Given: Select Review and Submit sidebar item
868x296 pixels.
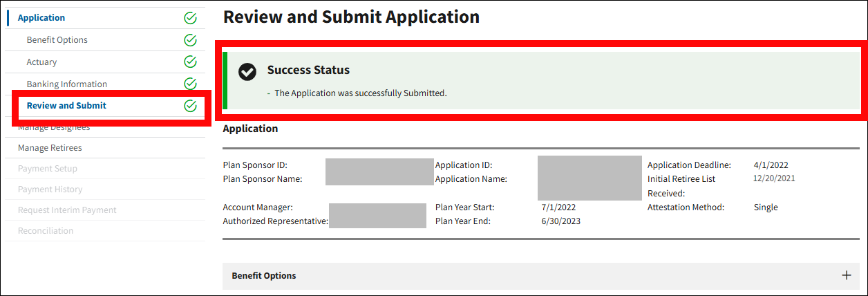Looking at the screenshot, I should click(66, 106).
